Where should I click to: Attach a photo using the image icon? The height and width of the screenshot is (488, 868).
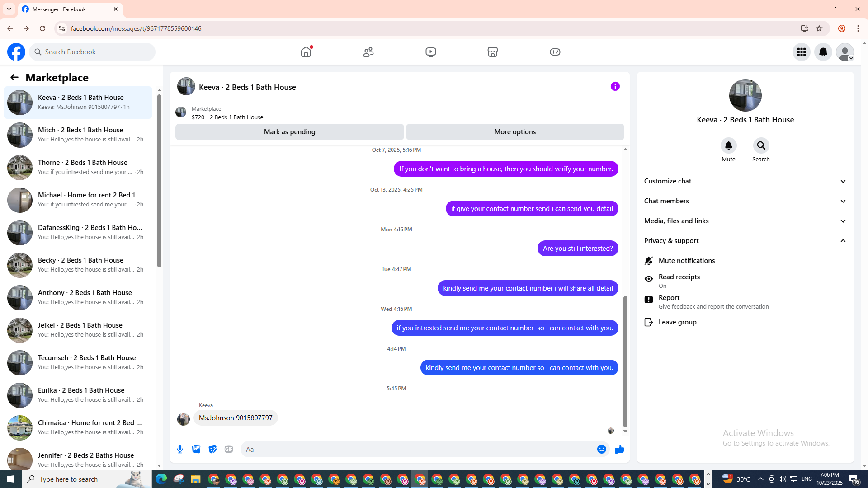196,449
